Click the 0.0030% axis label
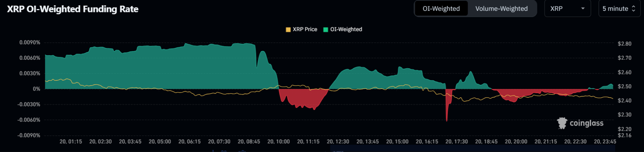Screen dimensions: 644x152 click(x=30, y=73)
